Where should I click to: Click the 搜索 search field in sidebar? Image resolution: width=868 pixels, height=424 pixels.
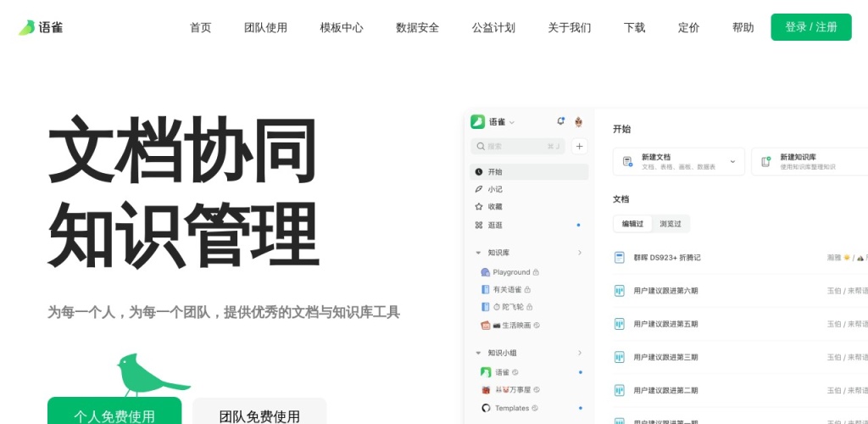[x=517, y=146]
